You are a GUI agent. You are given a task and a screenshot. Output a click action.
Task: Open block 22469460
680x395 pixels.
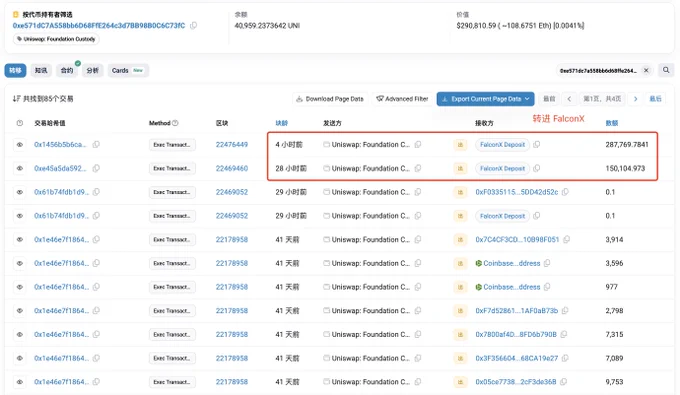[x=232, y=168]
